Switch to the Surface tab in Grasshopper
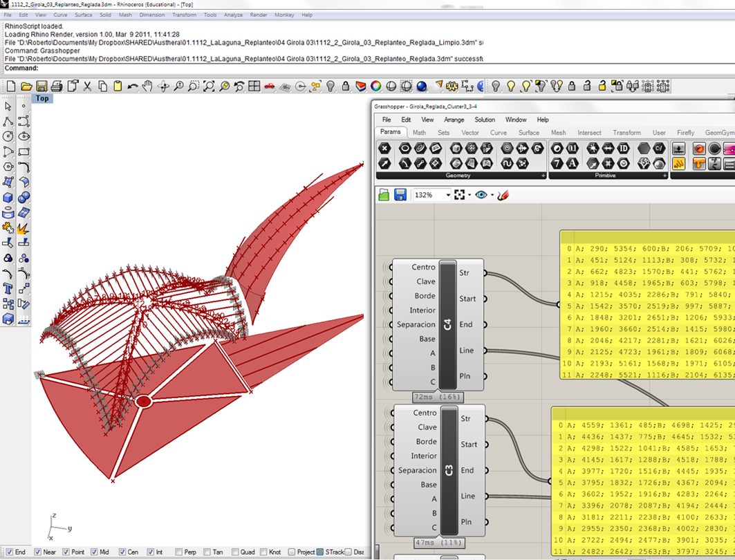 tap(529, 133)
